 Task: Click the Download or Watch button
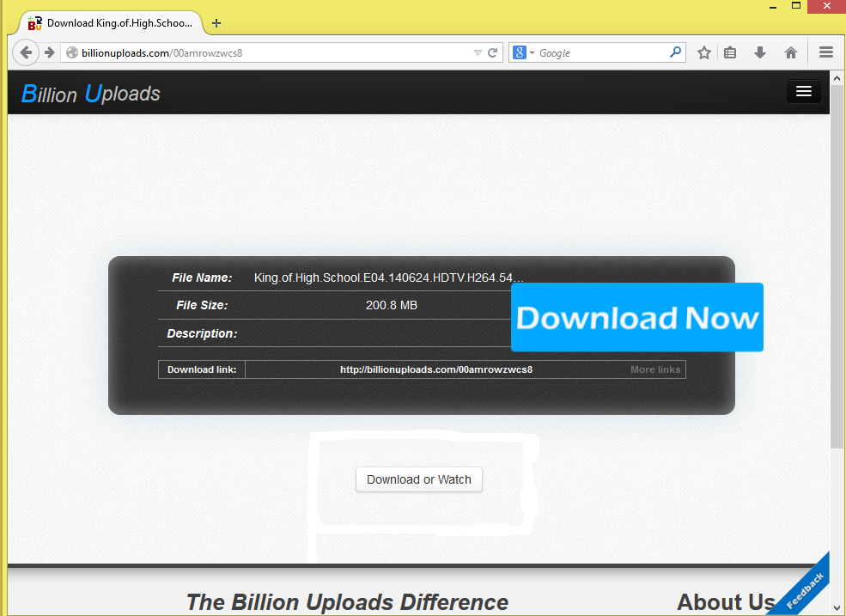pos(419,479)
